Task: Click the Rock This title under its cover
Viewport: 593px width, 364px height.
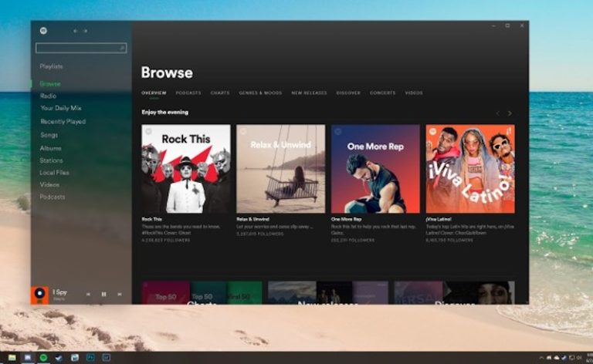Action: click(151, 219)
